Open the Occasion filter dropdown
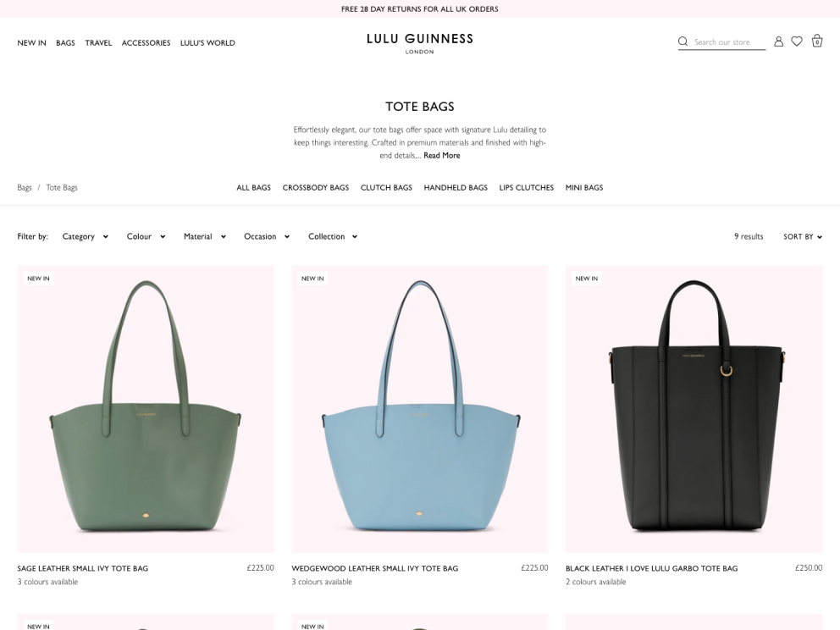Image resolution: width=840 pixels, height=630 pixels. pyautogui.click(x=267, y=236)
